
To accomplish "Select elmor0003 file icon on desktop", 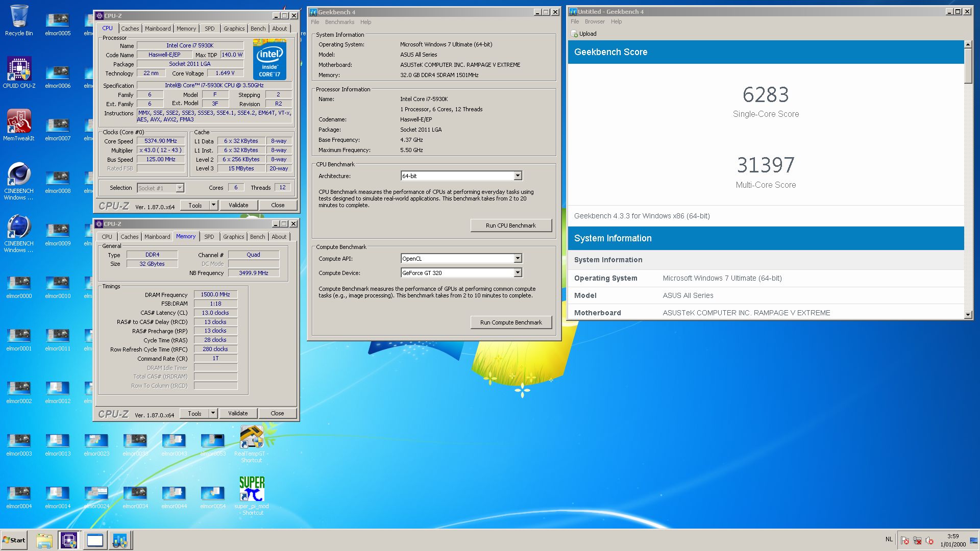I will [19, 445].
